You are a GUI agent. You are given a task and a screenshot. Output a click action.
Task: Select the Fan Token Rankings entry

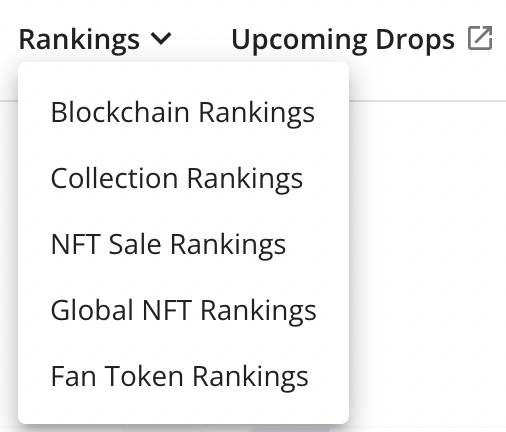coord(179,376)
